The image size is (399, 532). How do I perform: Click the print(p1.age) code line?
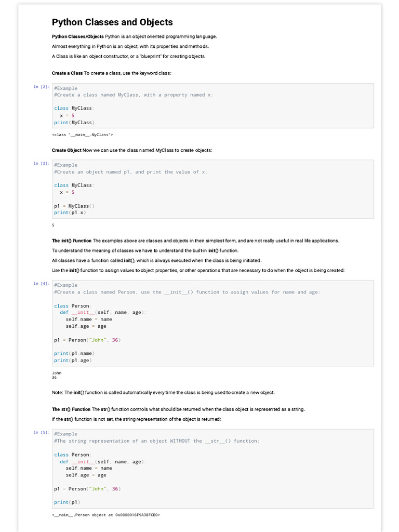[x=73, y=360]
